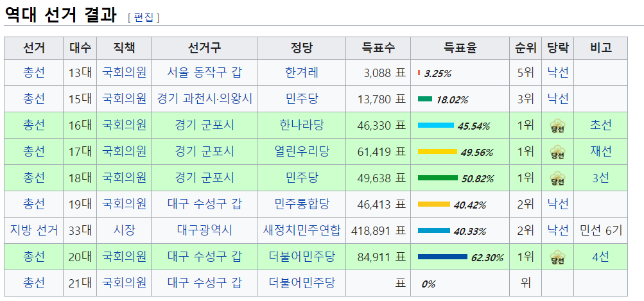Click the 18.02% percentage text
The height and width of the screenshot is (301, 644).
(452, 100)
